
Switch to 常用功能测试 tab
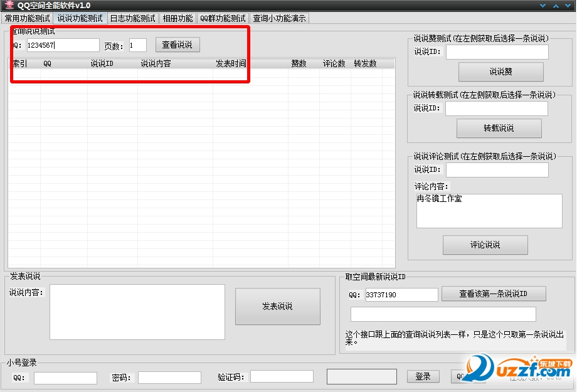[27, 18]
